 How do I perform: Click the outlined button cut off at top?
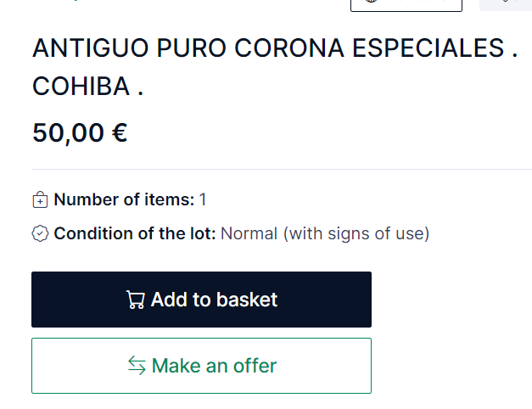click(406, 6)
